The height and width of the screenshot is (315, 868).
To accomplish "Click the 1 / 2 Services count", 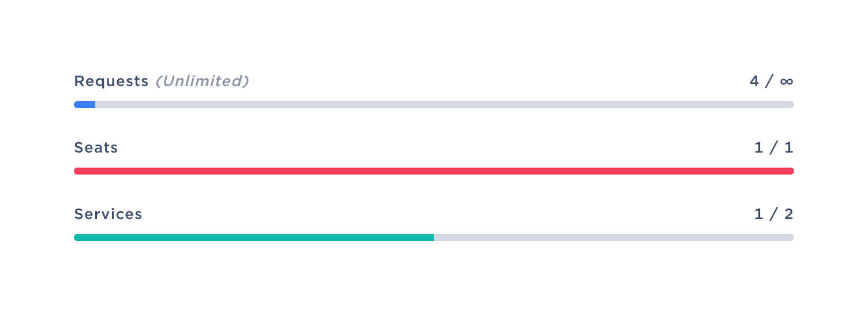I will pyautogui.click(x=774, y=214).
